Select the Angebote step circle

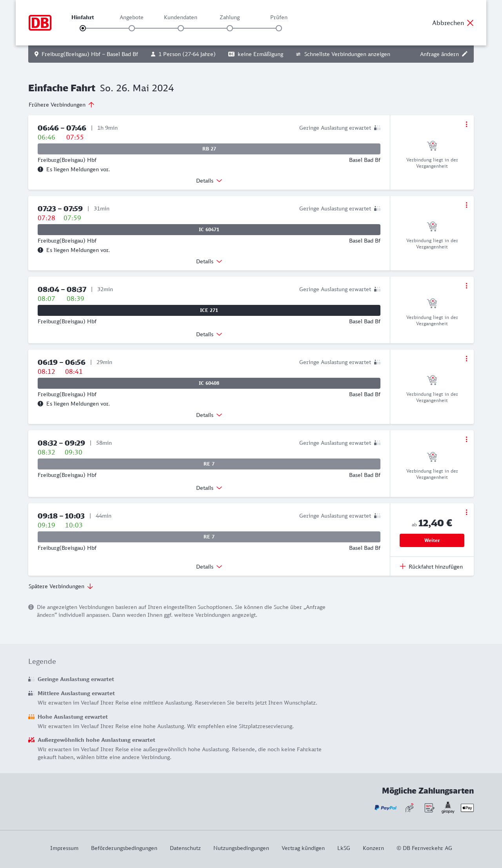(x=132, y=28)
